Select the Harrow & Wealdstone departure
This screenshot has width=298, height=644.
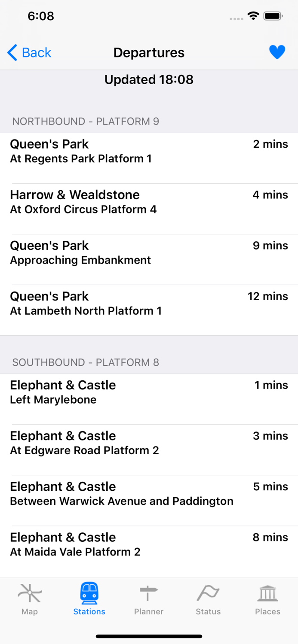(x=149, y=202)
